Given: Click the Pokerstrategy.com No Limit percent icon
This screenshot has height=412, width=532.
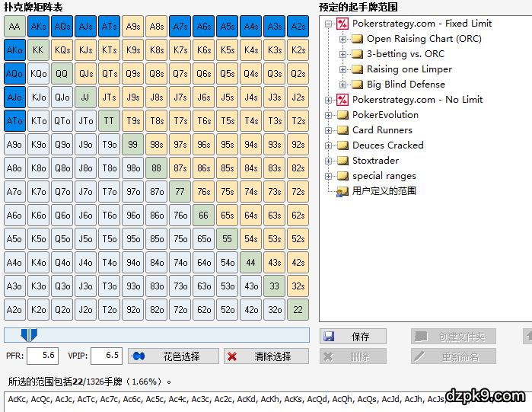Looking at the screenshot, I should coord(342,100).
